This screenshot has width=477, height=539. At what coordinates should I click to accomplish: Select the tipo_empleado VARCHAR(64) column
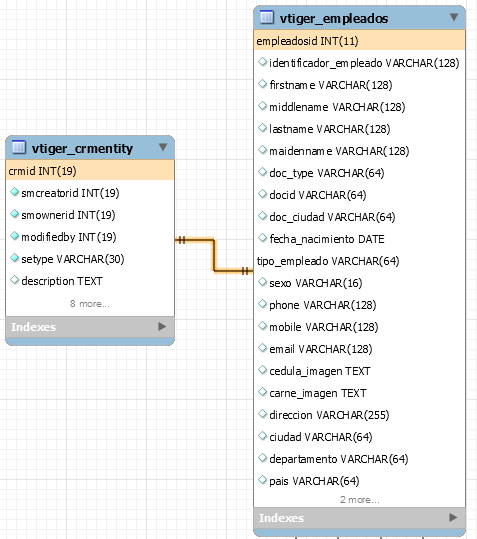click(x=359, y=261)
